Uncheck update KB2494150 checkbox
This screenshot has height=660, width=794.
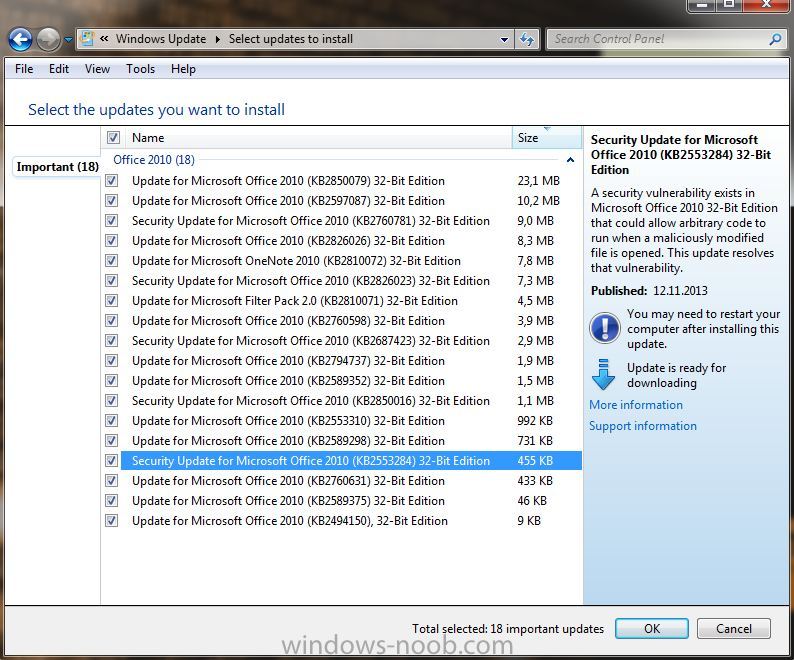[111, 521]
